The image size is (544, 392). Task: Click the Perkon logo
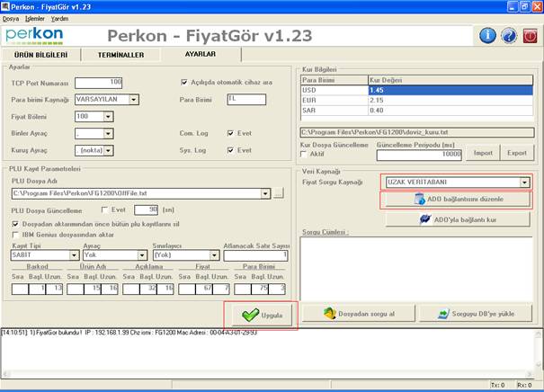[x=34, y=36]
